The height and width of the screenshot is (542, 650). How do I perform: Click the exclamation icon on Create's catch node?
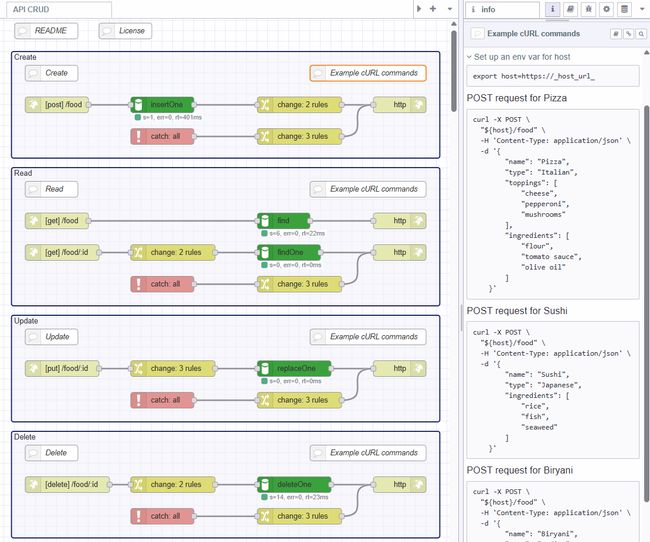pyautogui.click(x=139, y=136)
